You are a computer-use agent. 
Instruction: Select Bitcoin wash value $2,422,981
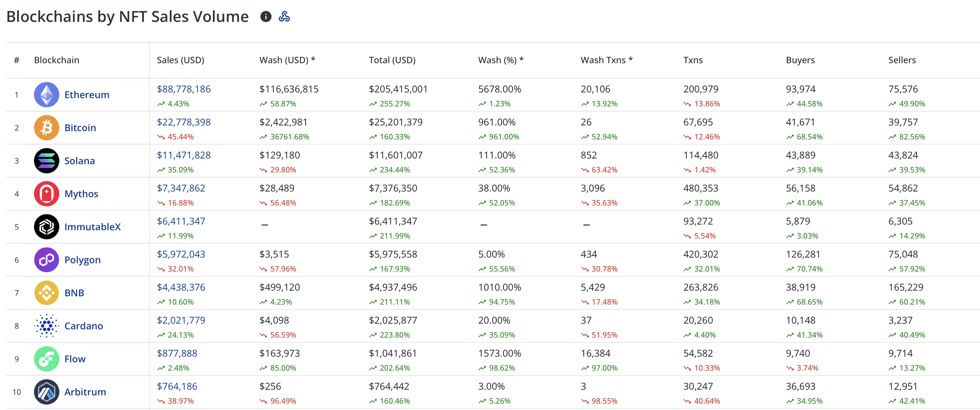[x=283, y=122]
